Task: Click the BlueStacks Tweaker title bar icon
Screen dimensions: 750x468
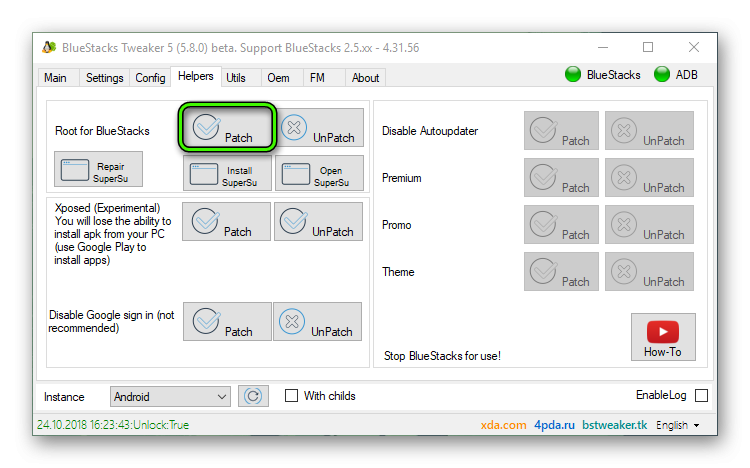Action: (x=49, y=47)
